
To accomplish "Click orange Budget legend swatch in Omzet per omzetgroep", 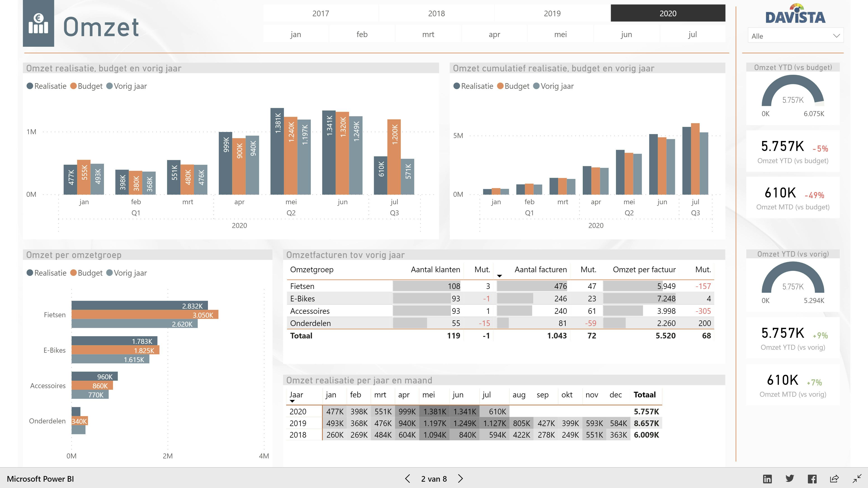I will 73,273.
